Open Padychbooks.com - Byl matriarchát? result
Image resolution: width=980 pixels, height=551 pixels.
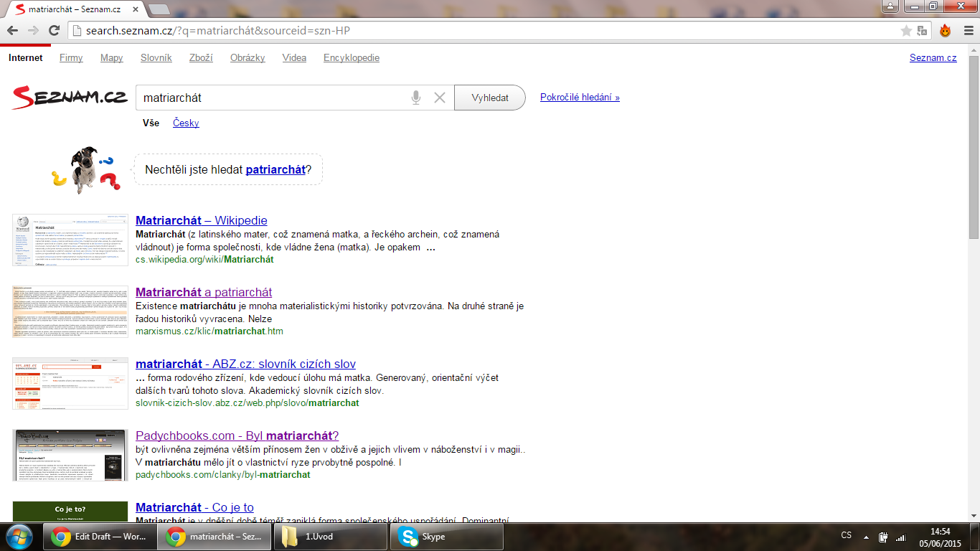[237, 435]
